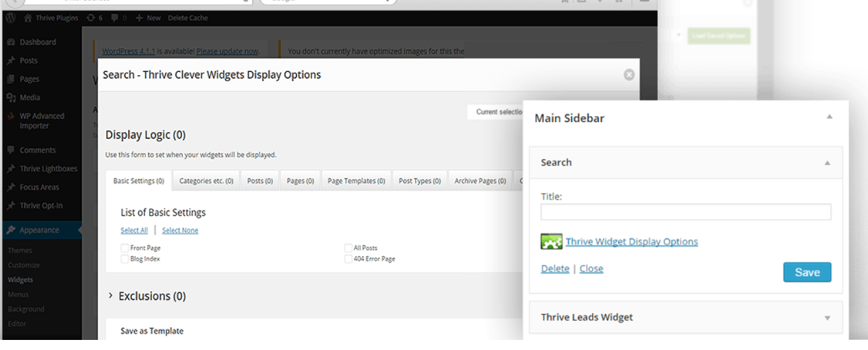The height and width of the screenshot is (350, 868).
Task: Switch to Pages (0) tab
Action: click(x=300, y=181)
